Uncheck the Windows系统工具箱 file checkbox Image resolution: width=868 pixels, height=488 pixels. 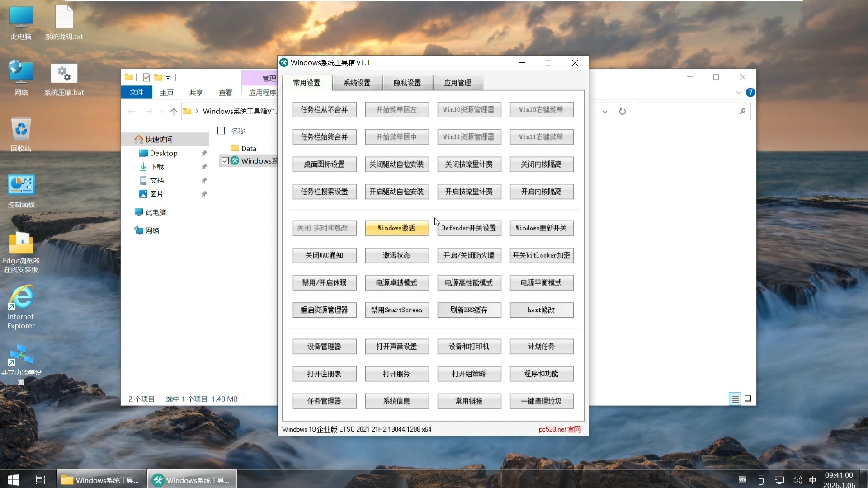225,161
